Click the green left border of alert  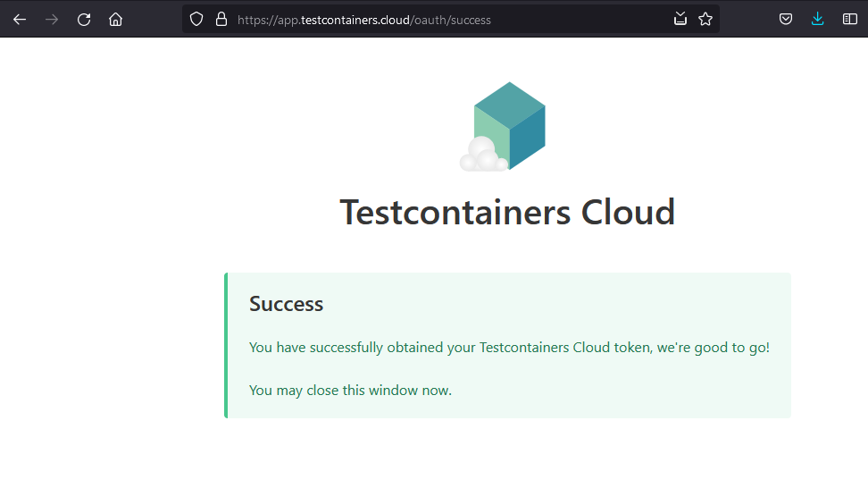tap(226, 345)
